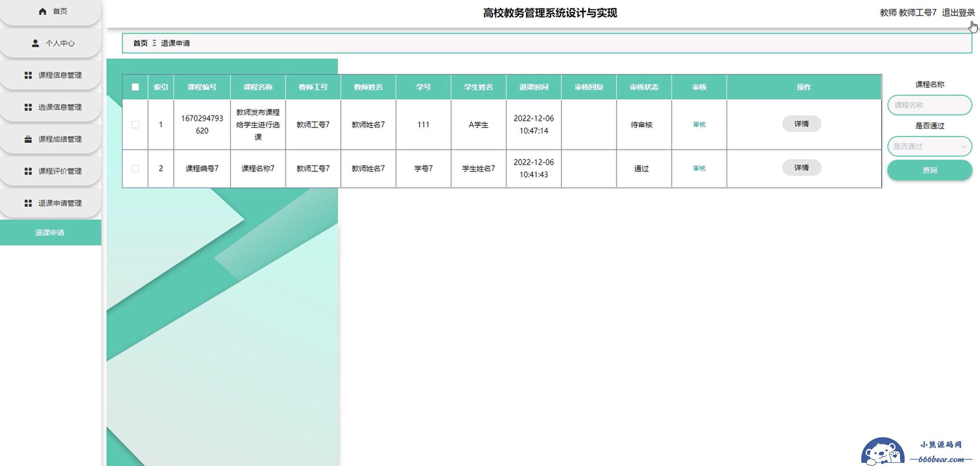Click the grid icon beside 课程评价管理

pyautogui.click(x=28, y=171)
